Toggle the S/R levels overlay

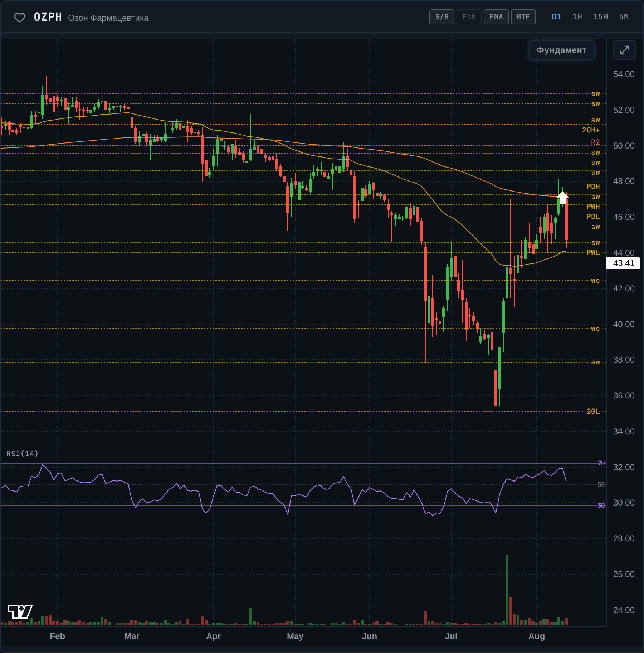[x=442, y=17]
